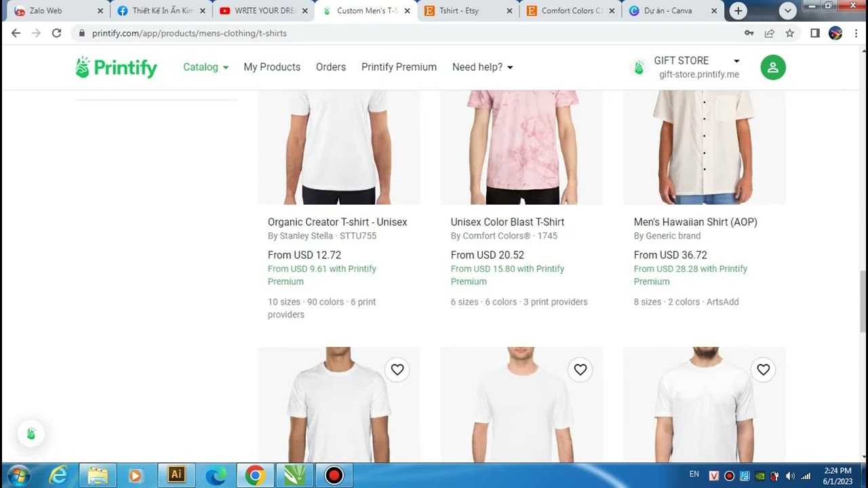Click the Printify logo
This screenshot has width=868, height=488.
[116, 67]
